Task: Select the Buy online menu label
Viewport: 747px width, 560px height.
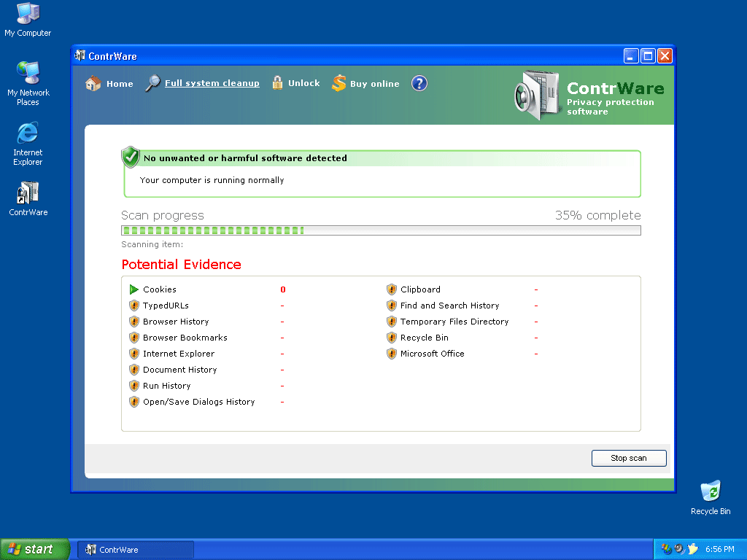Action: coord(374,84)
